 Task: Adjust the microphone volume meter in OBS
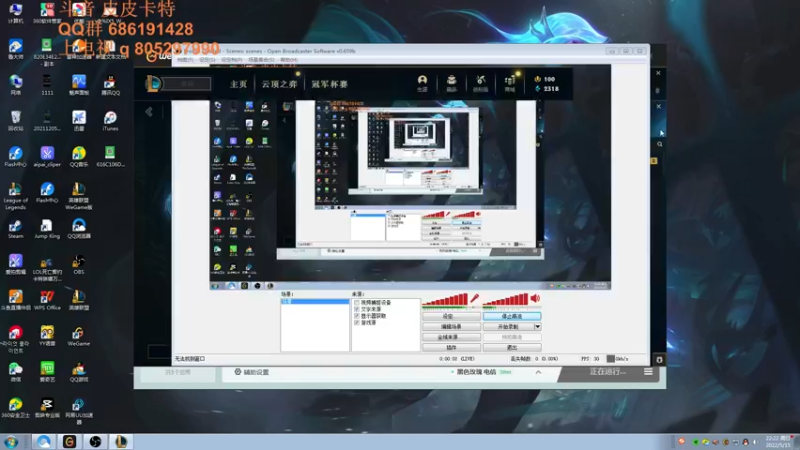445,299
